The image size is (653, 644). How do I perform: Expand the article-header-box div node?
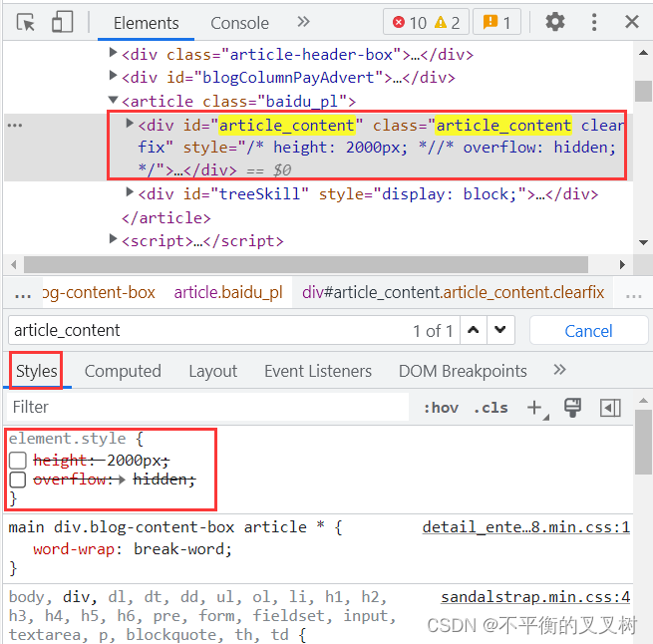pyautogui.click(x=113, y=52)
